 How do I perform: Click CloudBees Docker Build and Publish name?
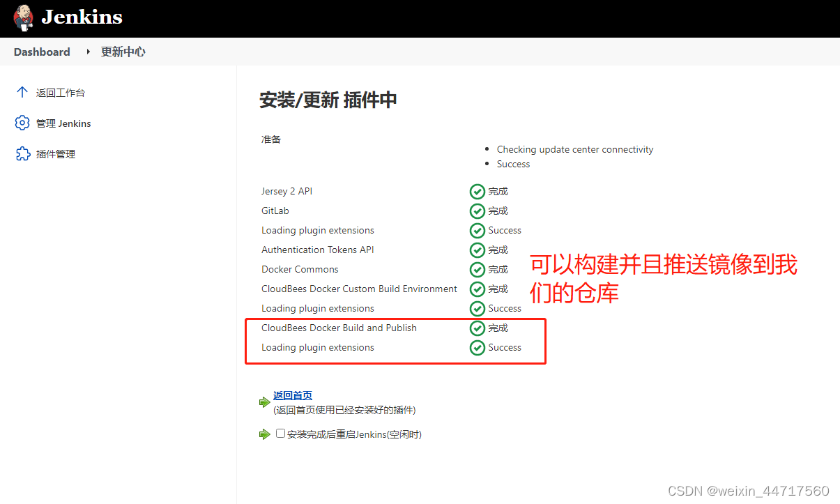pos(339,328)
